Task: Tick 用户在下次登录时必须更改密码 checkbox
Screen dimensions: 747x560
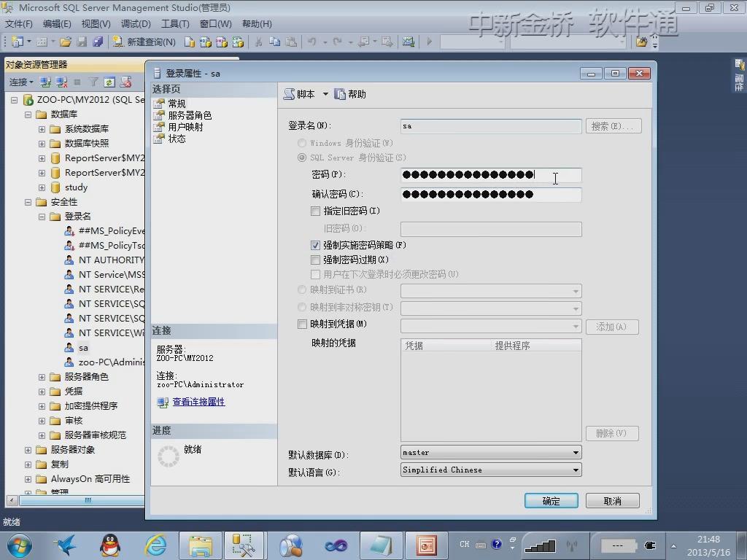Action: point(315,274)
